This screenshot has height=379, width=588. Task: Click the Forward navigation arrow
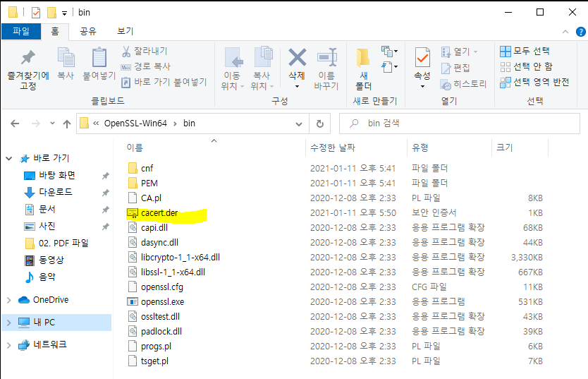[36, 124]
